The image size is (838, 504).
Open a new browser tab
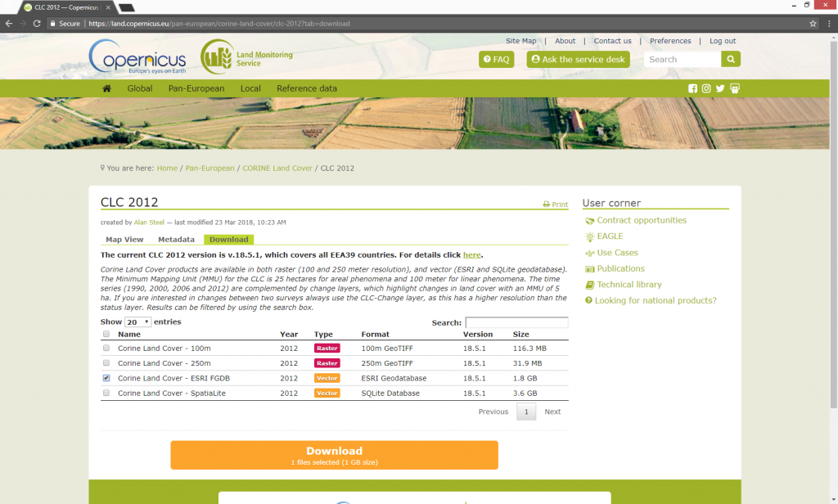click(x=126, y=7)
